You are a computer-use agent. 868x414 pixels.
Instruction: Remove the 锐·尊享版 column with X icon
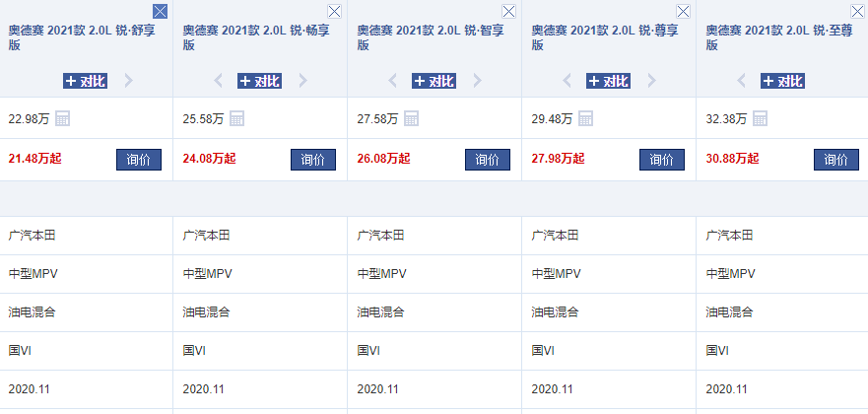pyautogui.click(x=683, y=11)
